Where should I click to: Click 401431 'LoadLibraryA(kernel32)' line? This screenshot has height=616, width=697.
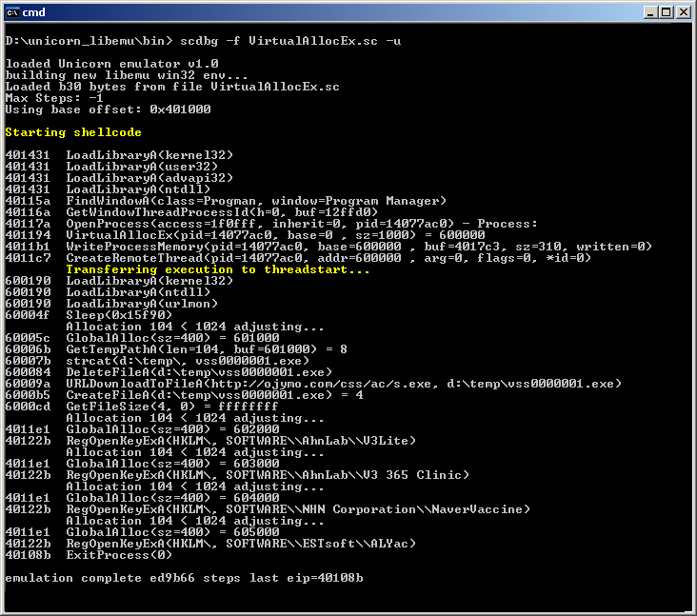pyautogui.click(x=119, y=155)
